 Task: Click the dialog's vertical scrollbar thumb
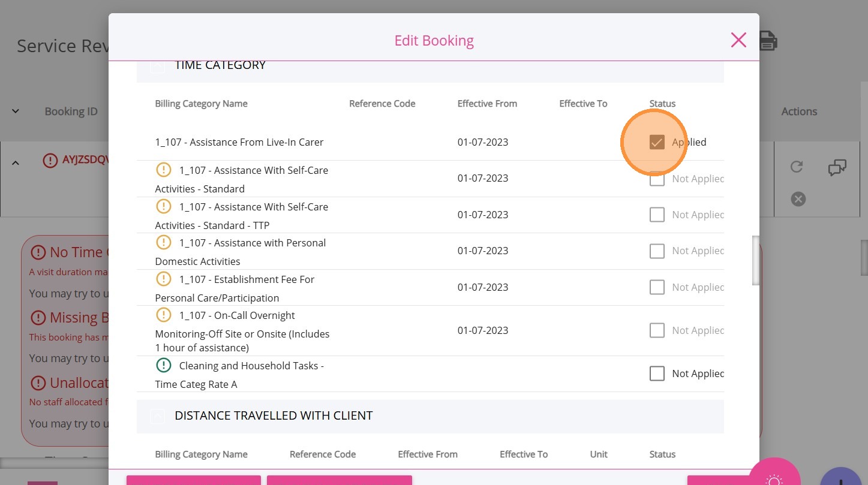[x=756, y=261]
